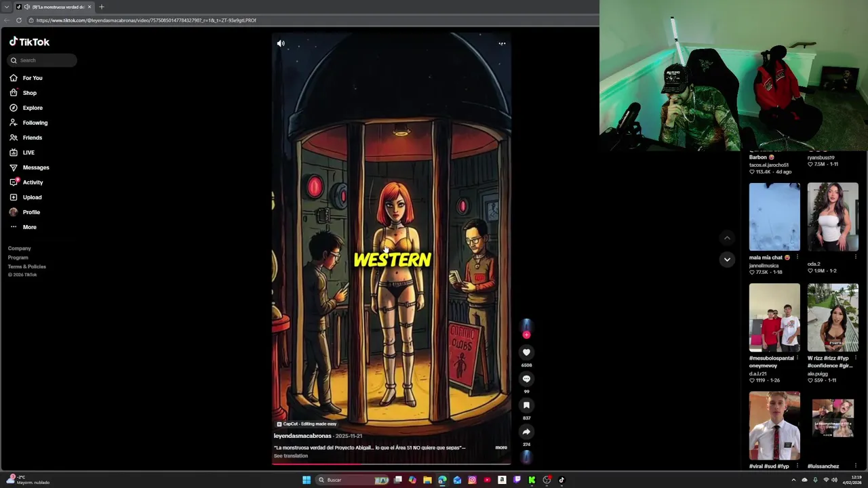Open the #viral #sud #fyp video thumbnail
The width and height of the screenshot is (868, 488).
tap(774, 426)
